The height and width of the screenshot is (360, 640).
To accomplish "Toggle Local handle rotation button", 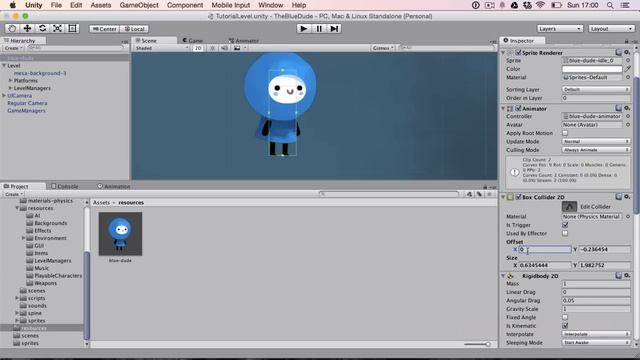I will coord(134,29).
